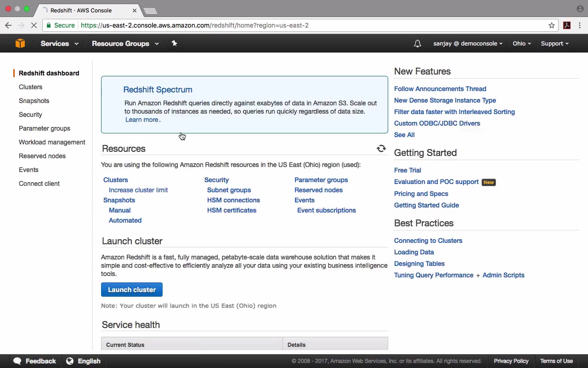This screenshot has width=588, height=368.
Task: Expand the Services dropdown
Action: click(59, 44)
